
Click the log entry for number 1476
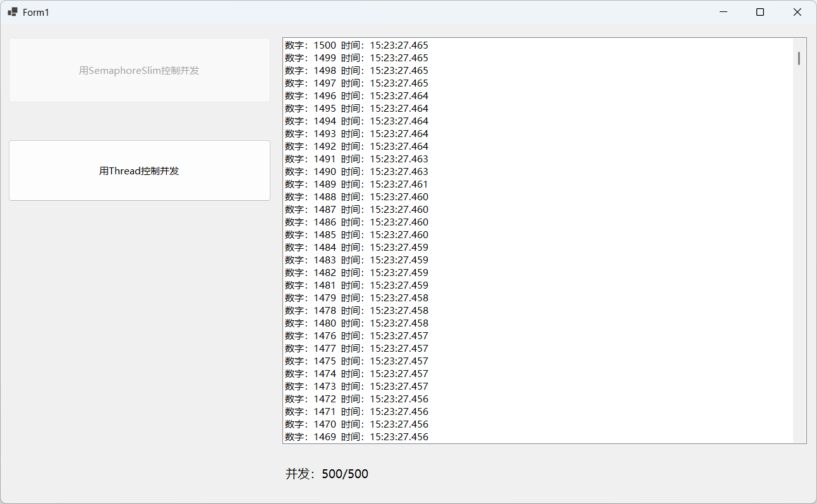click(356, 336)
